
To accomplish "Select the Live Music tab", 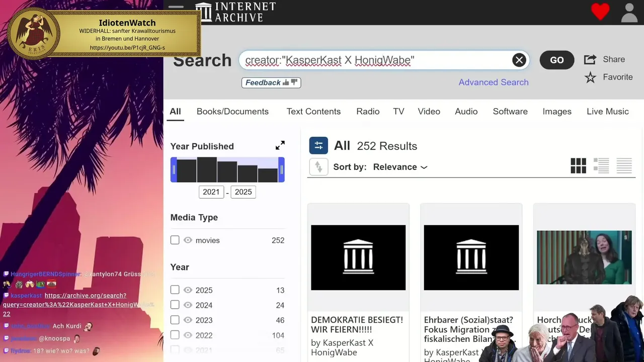I will 608,112.
